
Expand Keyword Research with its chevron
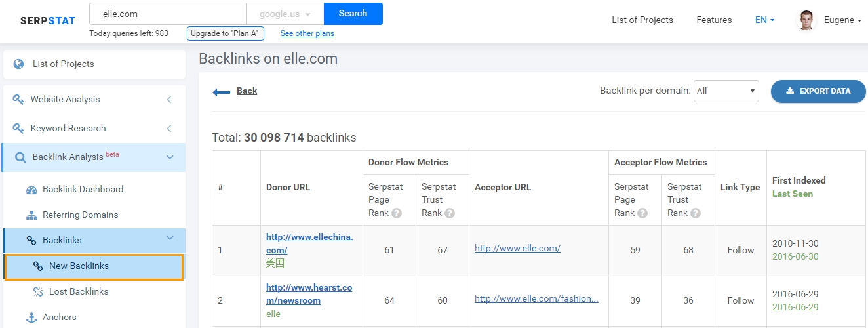click(x=169, y=129)
